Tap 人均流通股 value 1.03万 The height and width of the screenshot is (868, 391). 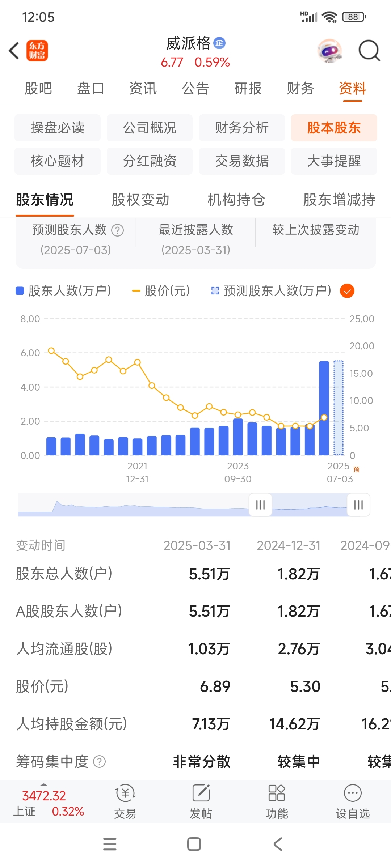[x=209, y=649]
